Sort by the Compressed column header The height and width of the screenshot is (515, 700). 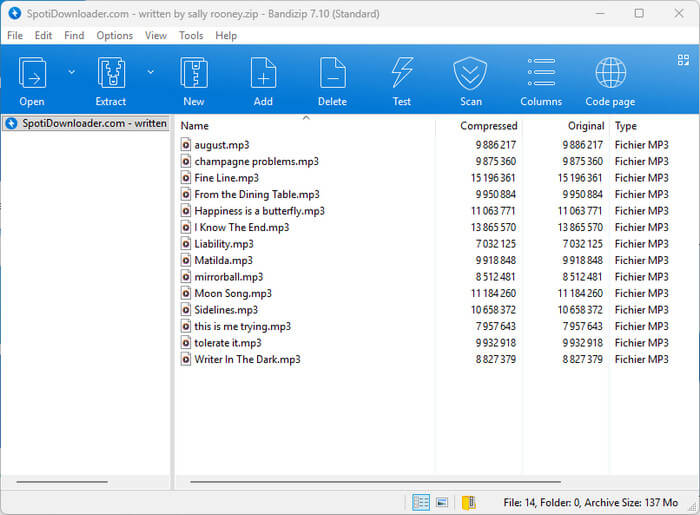pyautogui.click(x=488, y=126)
